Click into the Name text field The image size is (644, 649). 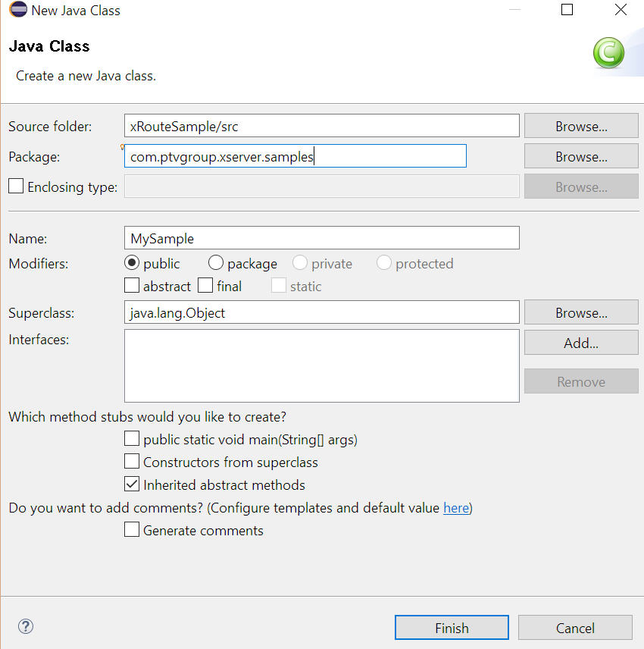322,238
